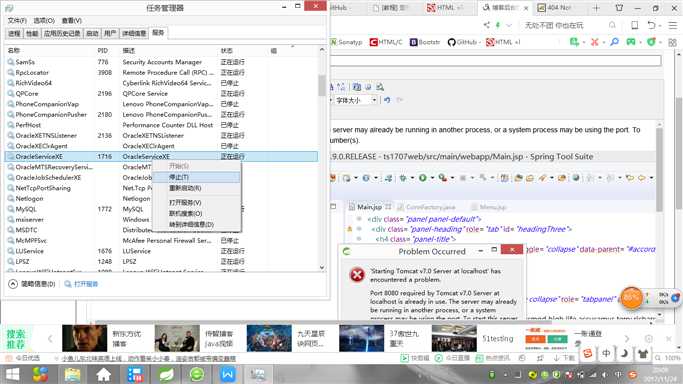Select the QPCore service row
The width and height of the screenshot is (683, 384).
tap(161, 94)
